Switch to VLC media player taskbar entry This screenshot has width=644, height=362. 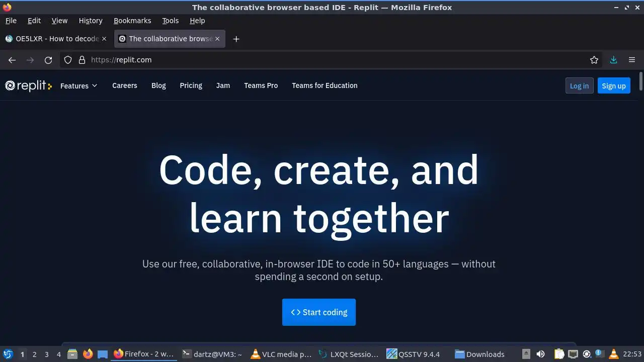coord(281,354)
